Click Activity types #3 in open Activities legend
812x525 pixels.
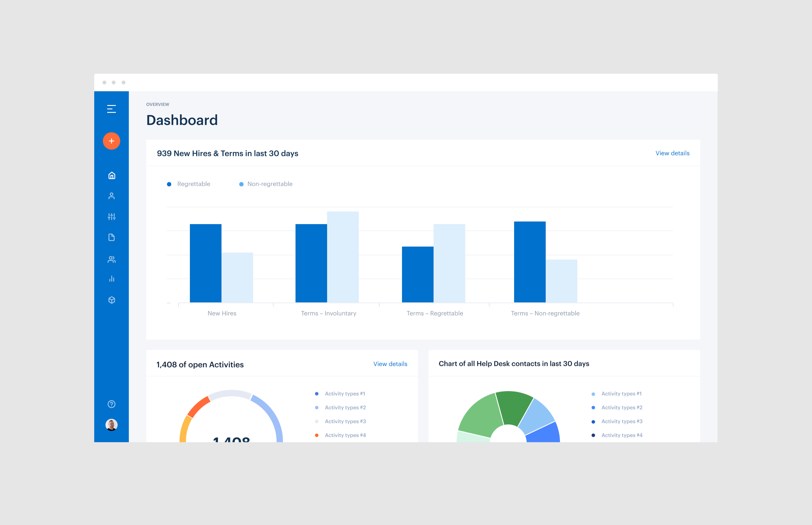[x=340, y=421]
